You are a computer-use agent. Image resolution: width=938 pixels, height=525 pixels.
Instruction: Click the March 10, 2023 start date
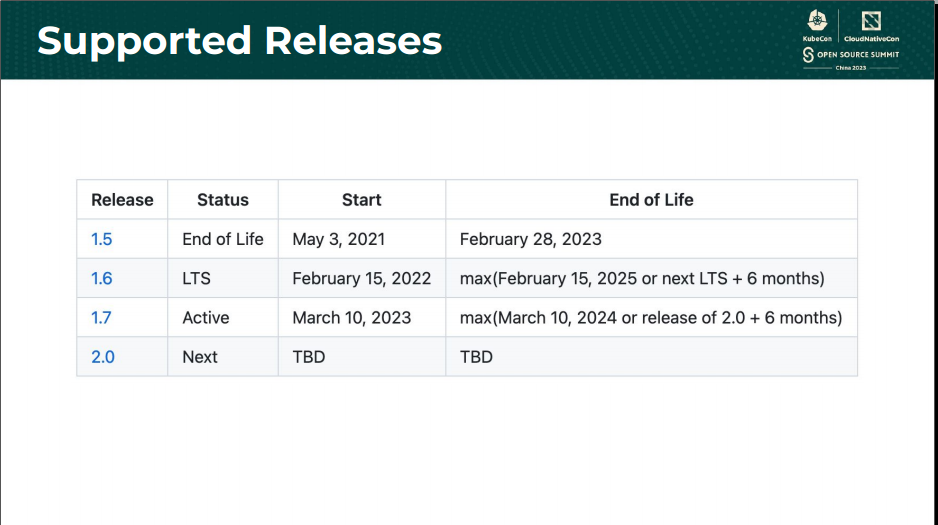pos(352,318)
